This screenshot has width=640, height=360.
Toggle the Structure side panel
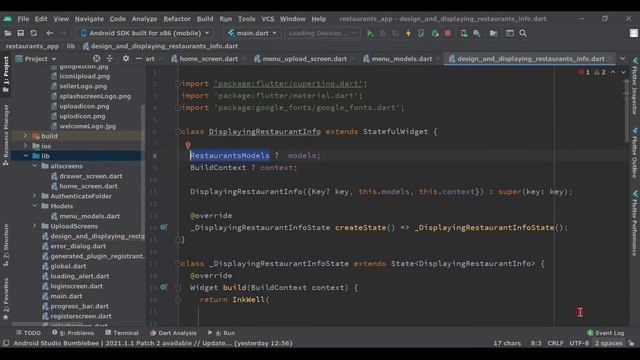pyautogui.click(x=6, y=245)
